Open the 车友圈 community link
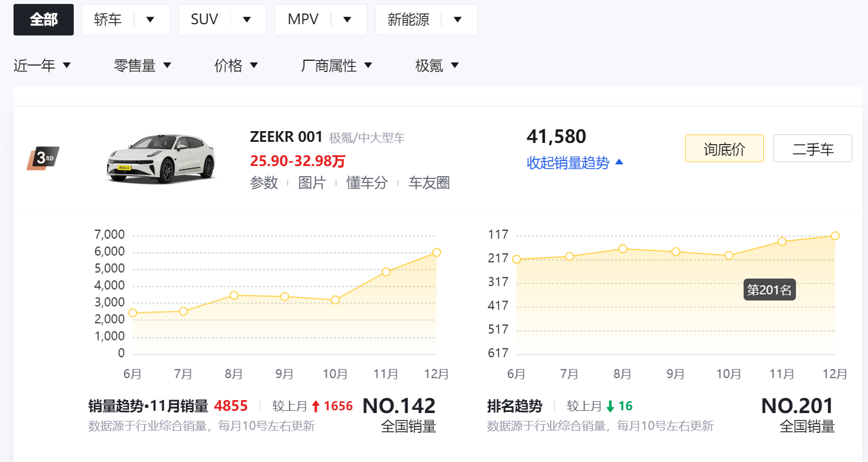Screen dimensions: 868x462 (429, 183)
